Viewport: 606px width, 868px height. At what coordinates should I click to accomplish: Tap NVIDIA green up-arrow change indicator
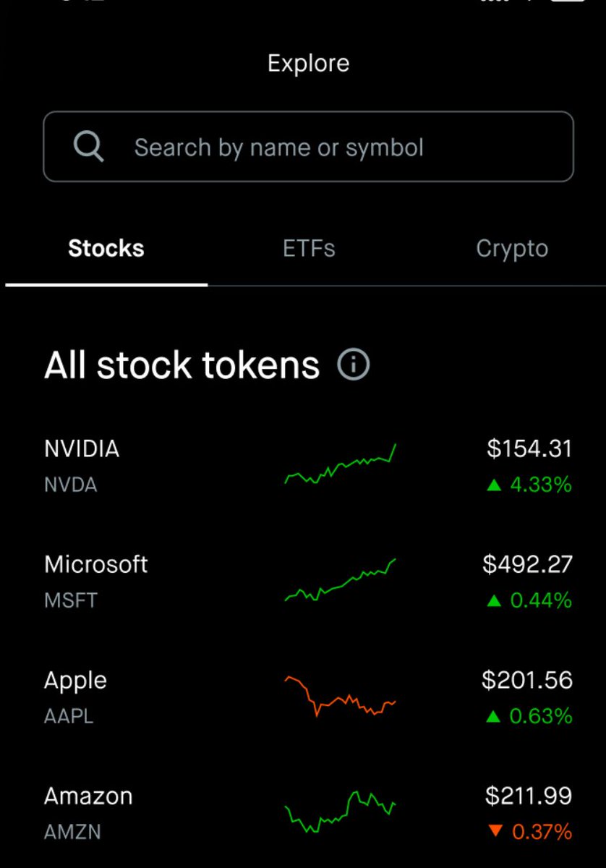click(x=494, y=485)
